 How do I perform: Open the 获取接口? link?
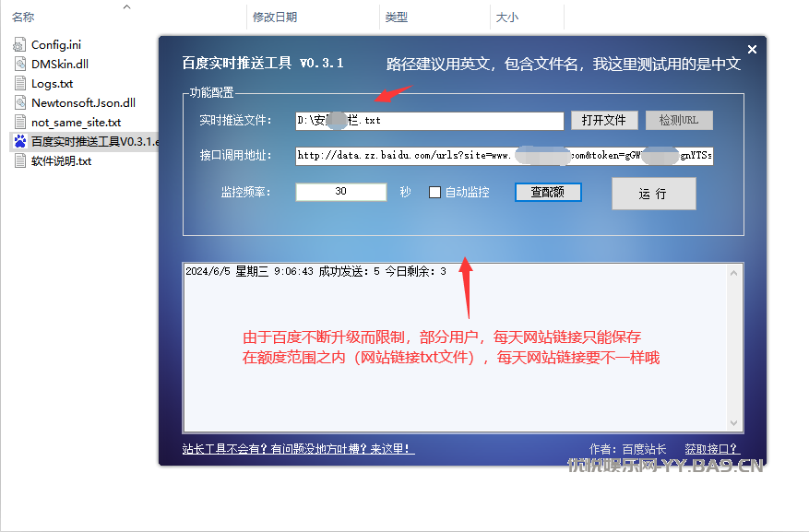tap(711, 449)
